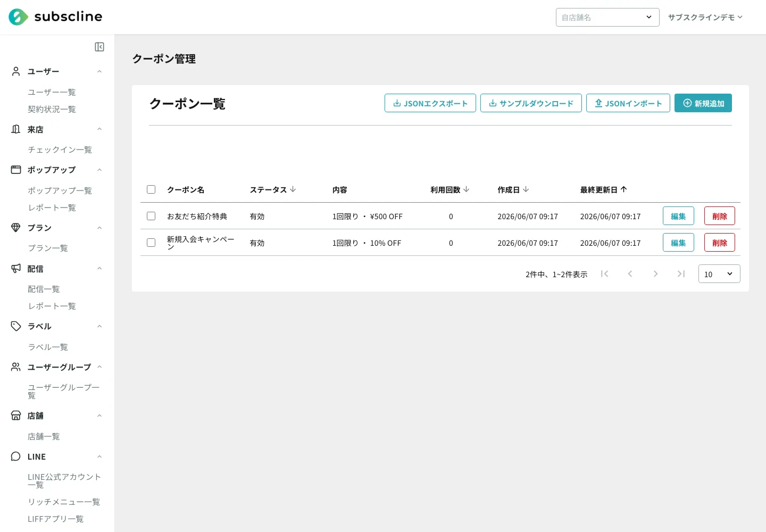Open チェックイン一覧 in the sidebar
766x532 pixels.
pos(60,149)
